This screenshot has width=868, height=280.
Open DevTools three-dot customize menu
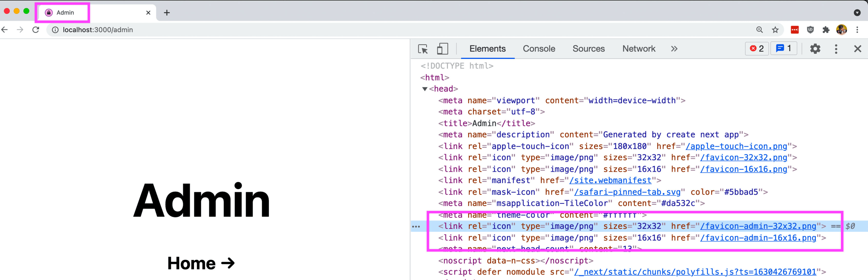(x=836, y=49)
